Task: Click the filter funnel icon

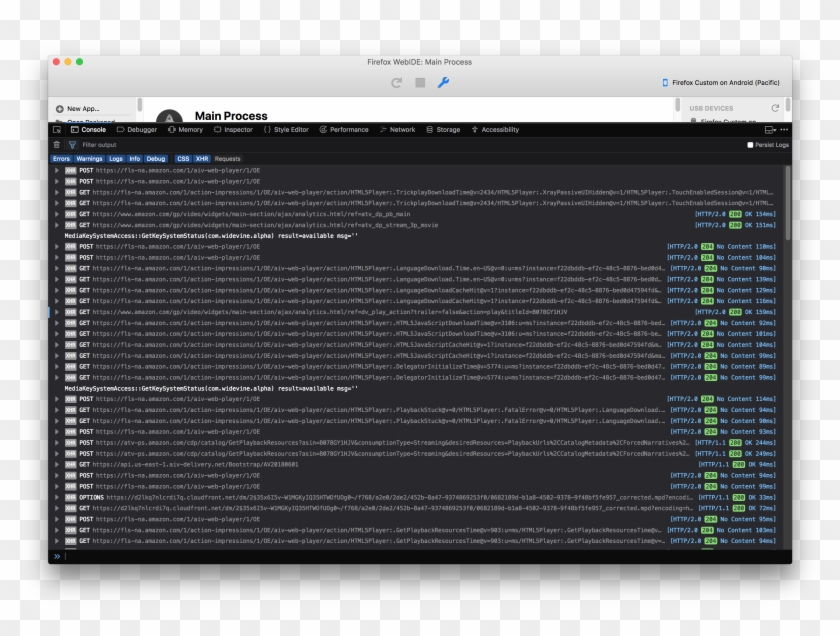Action: click(72, 145)
